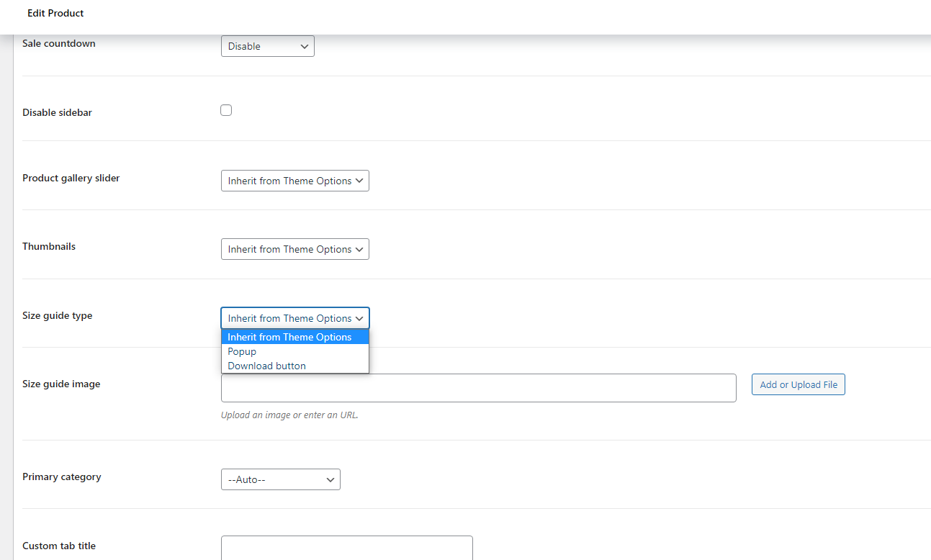Click the Disable sidebar label

pos(57,113)
